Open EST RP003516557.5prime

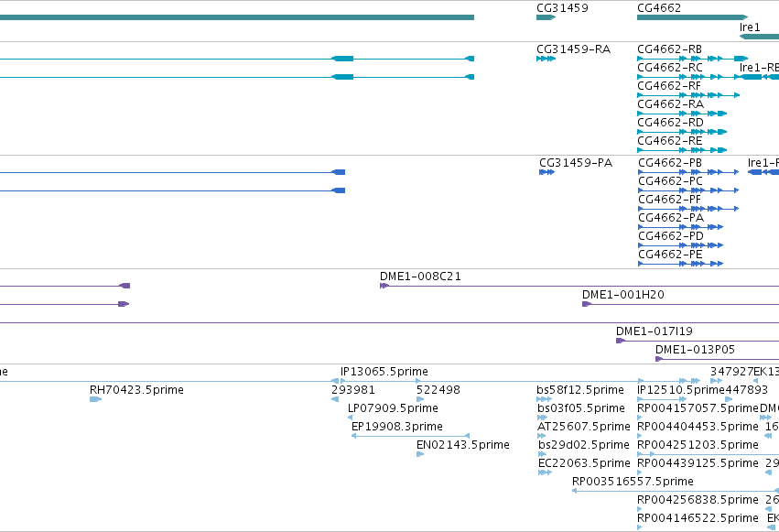633,482
